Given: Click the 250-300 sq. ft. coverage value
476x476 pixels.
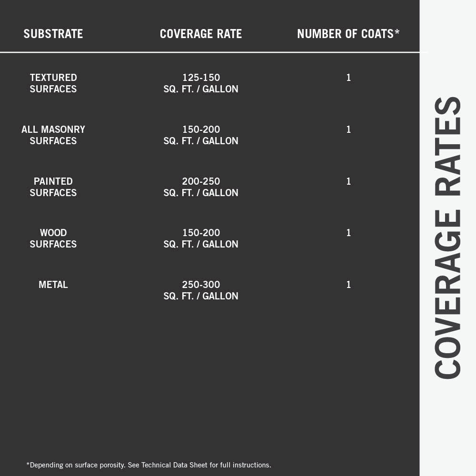Looking at the screenshot, I should click(x=201, y=290).
